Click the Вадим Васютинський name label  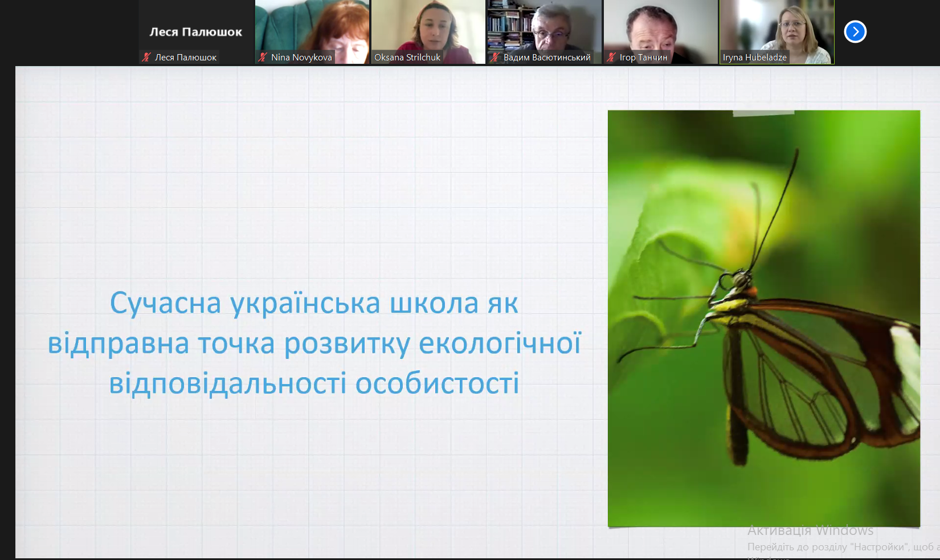547,58
